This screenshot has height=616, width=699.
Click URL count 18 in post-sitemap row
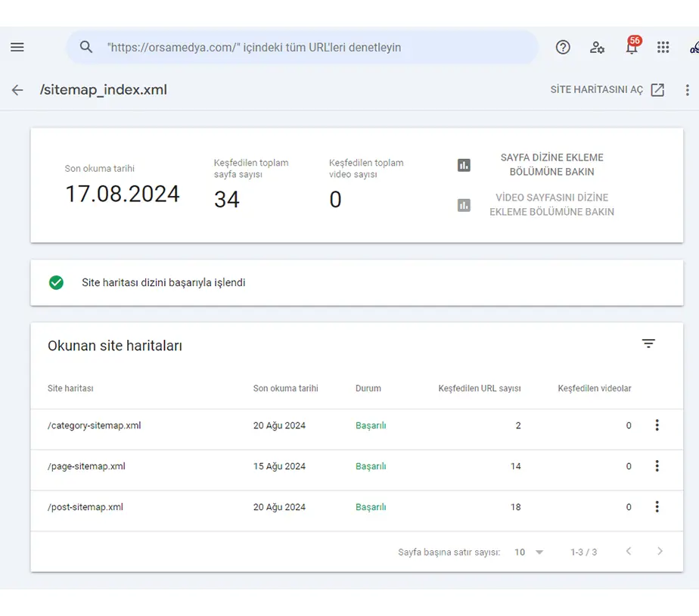coord(516,507)
